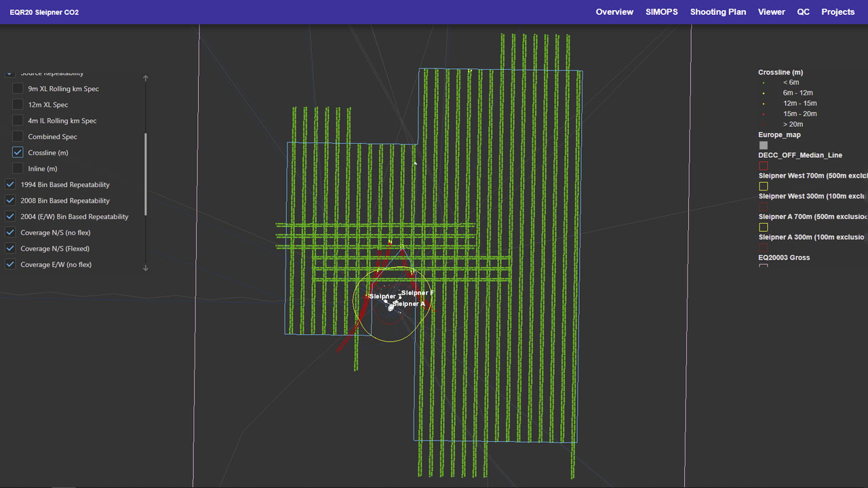Open the QC menu

(x=803, y=12)
